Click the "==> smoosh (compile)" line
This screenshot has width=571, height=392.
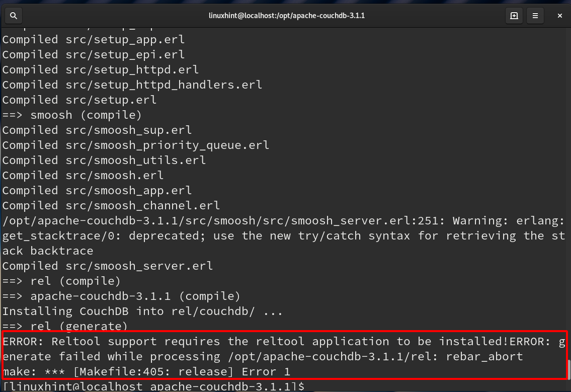pyautogui.click(x=72, y=115)
